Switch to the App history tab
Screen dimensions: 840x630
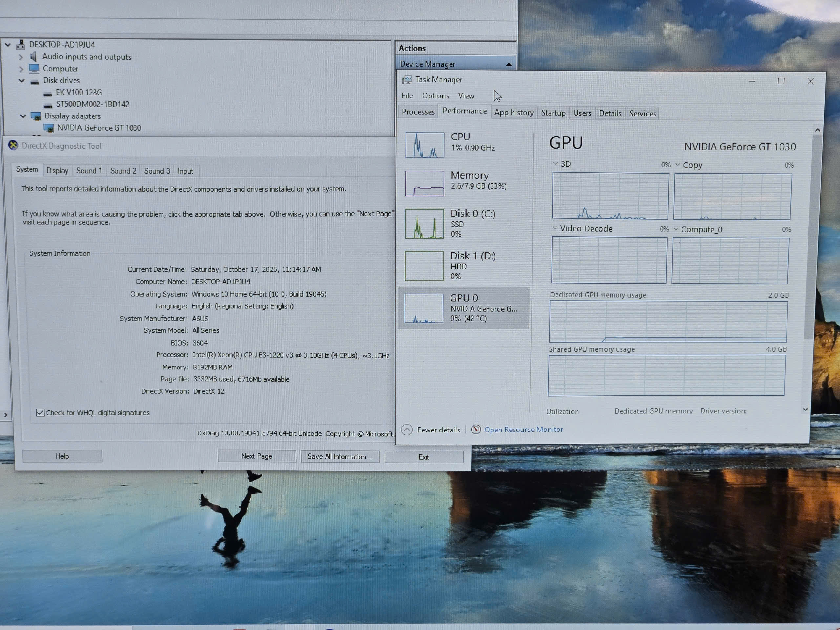pos(514,113)
